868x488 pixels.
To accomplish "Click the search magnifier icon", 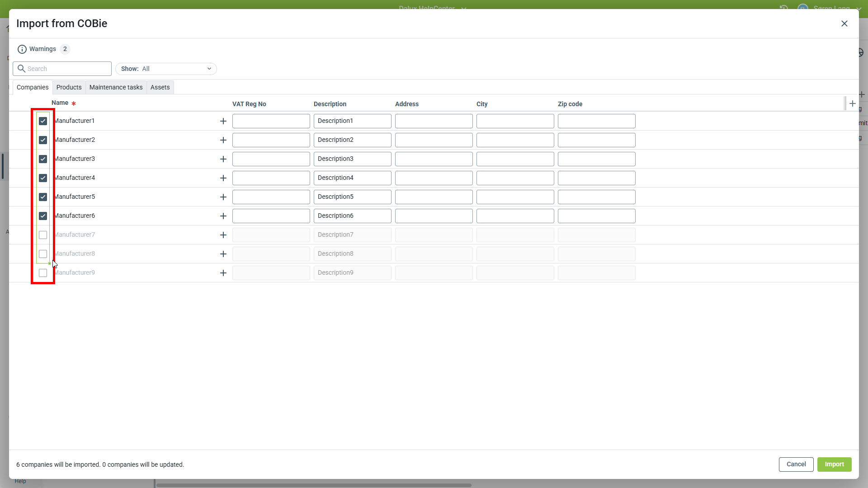I will (21, 69).
